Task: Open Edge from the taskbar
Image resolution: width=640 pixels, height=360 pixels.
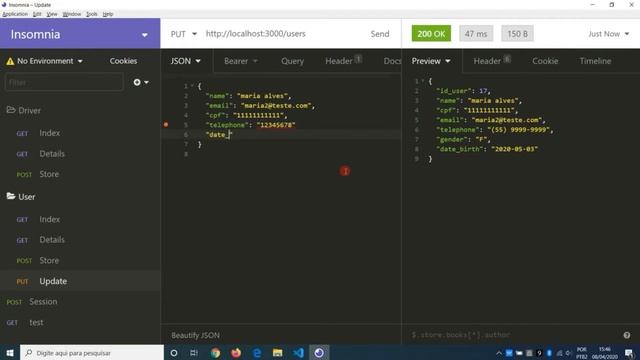Action: pyautogui.click(x=257, y=353)
